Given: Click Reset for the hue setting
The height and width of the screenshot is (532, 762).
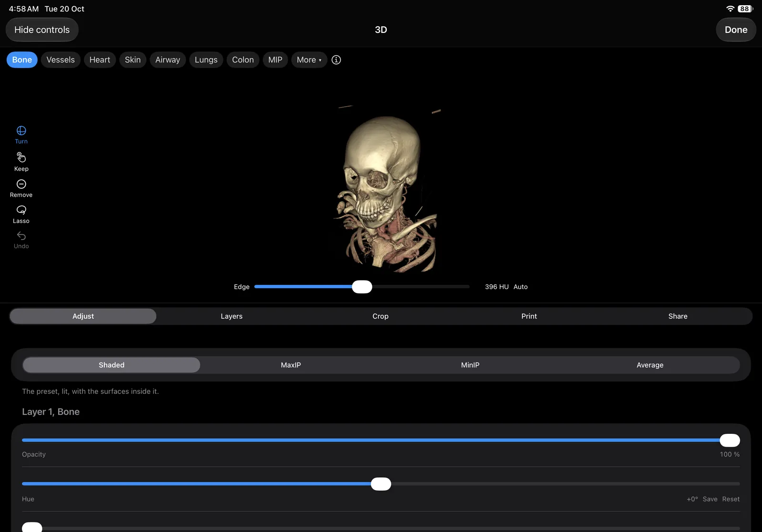Looking at the screenshot, I should tap(731, 499).
